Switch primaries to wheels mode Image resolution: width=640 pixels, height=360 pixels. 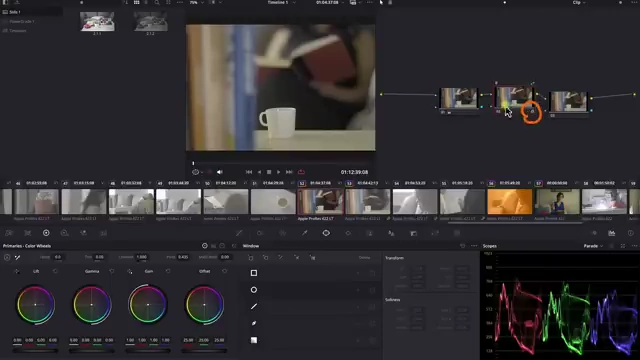coord(204,246)
